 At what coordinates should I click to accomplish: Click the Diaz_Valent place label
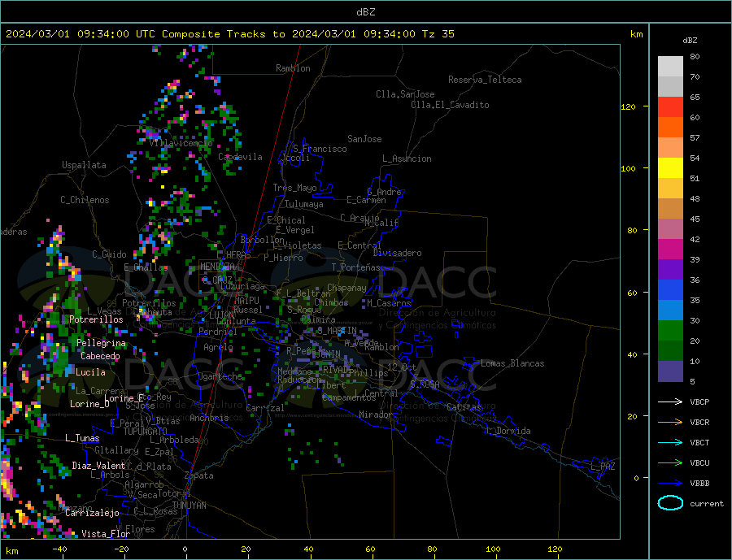pyautogui.click(x=98, y=466)
